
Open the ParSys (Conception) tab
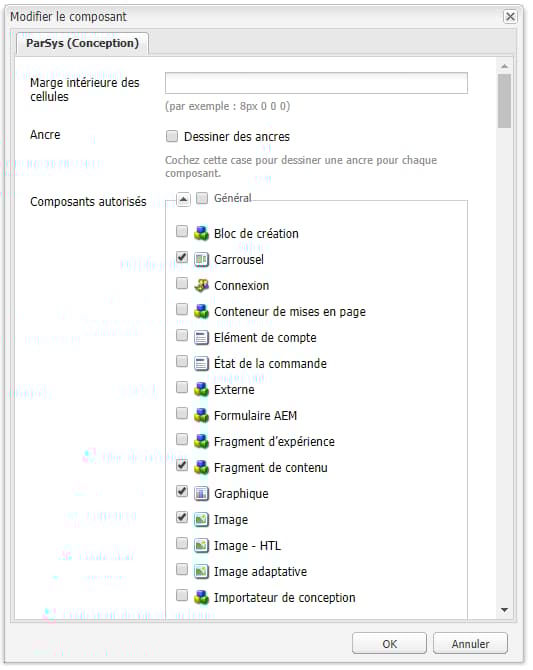click(x=82, y=44)
